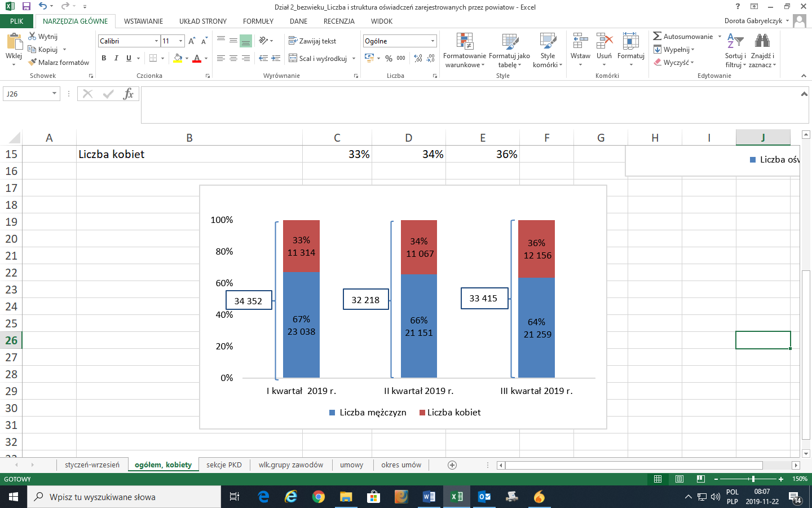
Task: Switch to UKŁAD STRONY ribbon tab
Action: click(x=203, y=21)
